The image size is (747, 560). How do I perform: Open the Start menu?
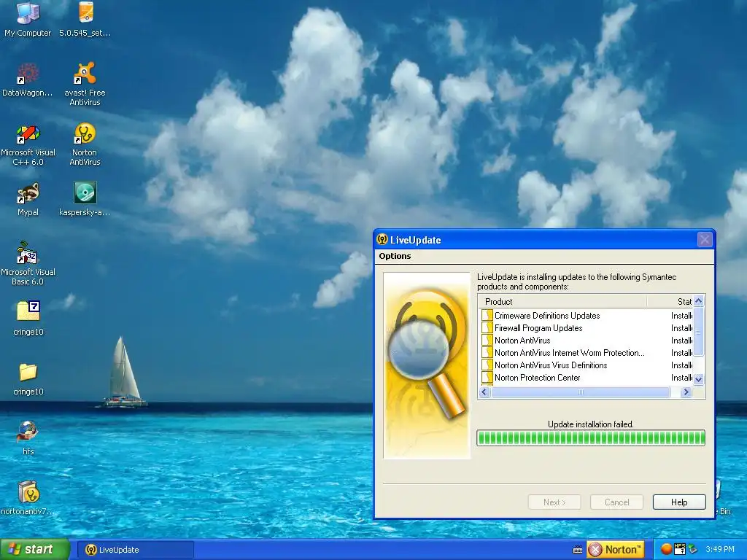tap(34, 550)
